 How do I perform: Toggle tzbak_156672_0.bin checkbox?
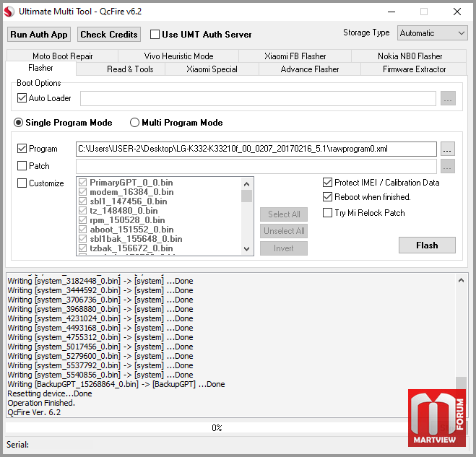(x=82, y=248)
